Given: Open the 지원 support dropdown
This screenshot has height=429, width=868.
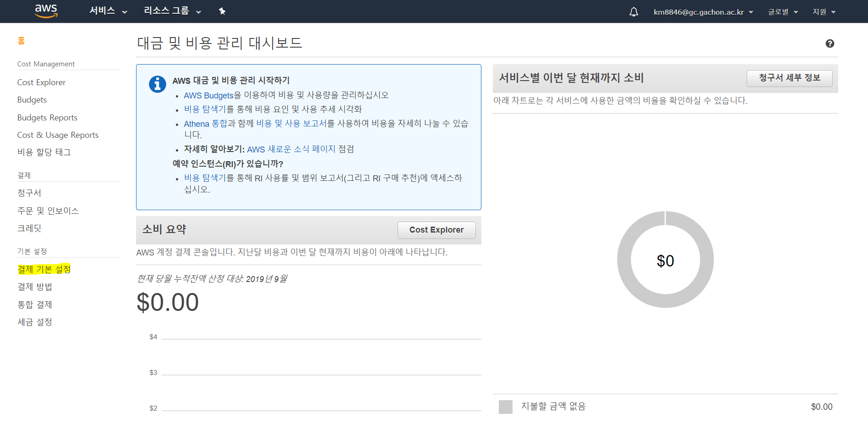Looking at the screenshot, I should click(x=824, y=12).
